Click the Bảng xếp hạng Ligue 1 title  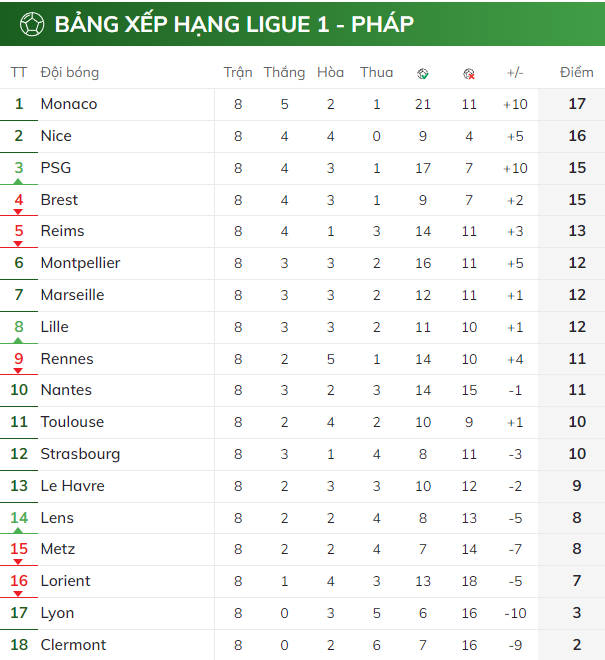235,24
